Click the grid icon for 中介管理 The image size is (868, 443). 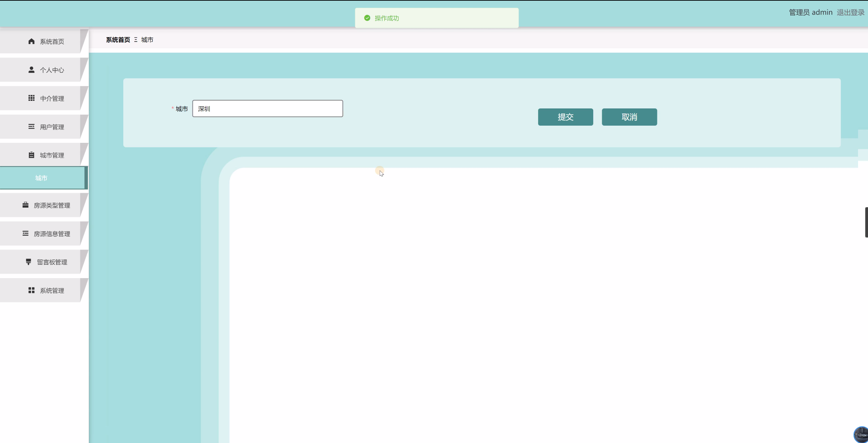31,98
